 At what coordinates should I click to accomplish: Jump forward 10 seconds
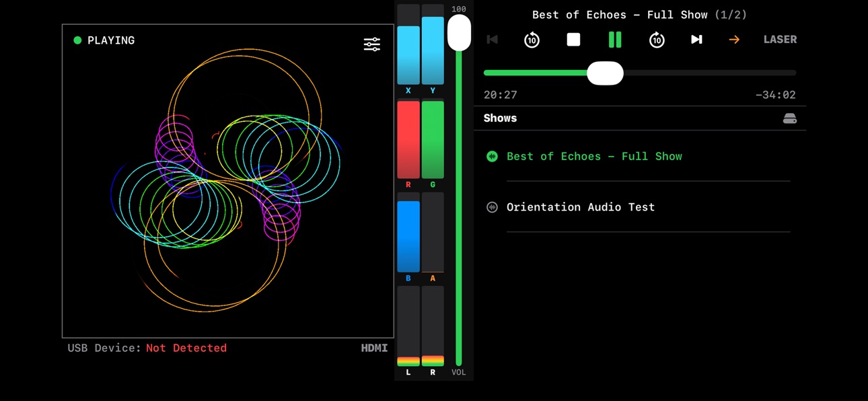657,40
